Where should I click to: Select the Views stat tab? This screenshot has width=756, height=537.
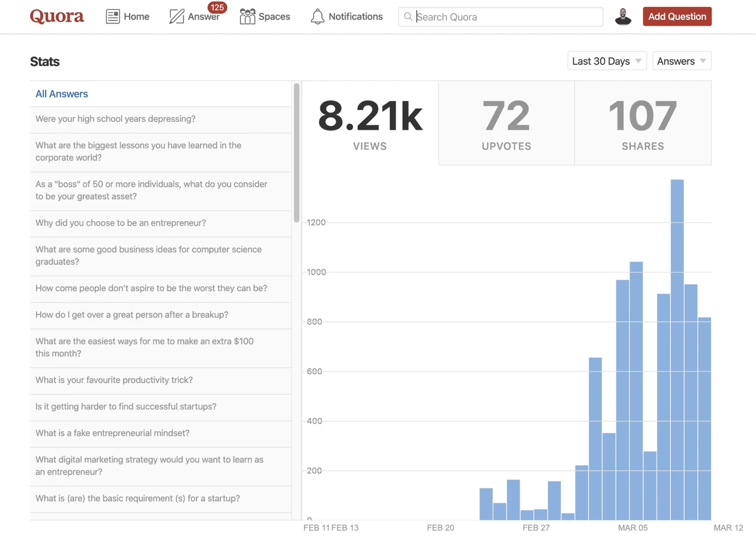tap(370, 123)
